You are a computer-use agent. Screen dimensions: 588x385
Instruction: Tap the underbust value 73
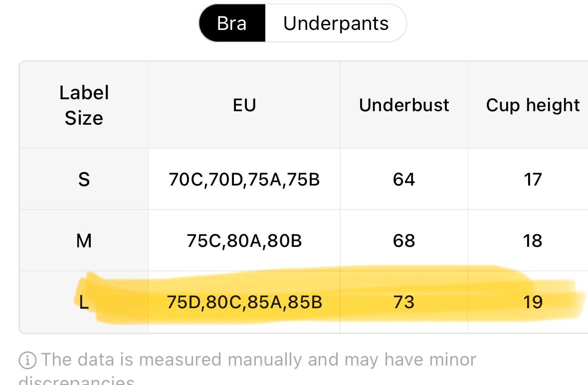coord(404,302)
